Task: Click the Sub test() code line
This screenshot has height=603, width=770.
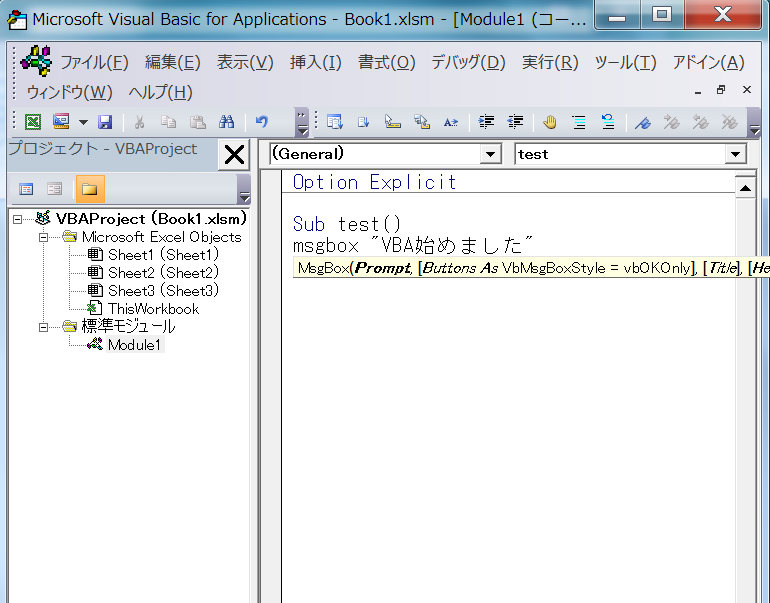Action: 347,224
